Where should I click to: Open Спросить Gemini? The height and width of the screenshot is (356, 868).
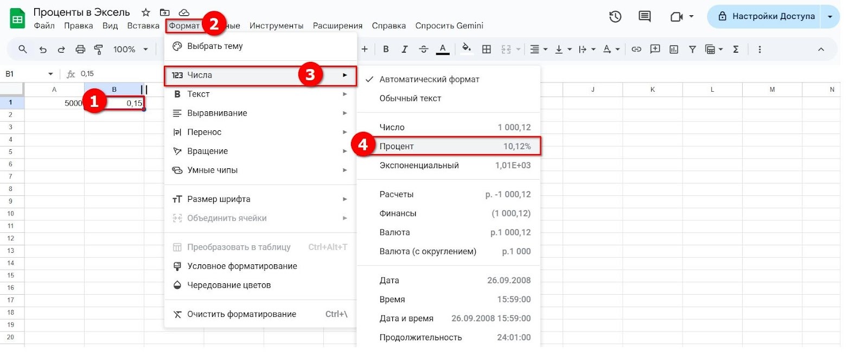click(449, 26)
